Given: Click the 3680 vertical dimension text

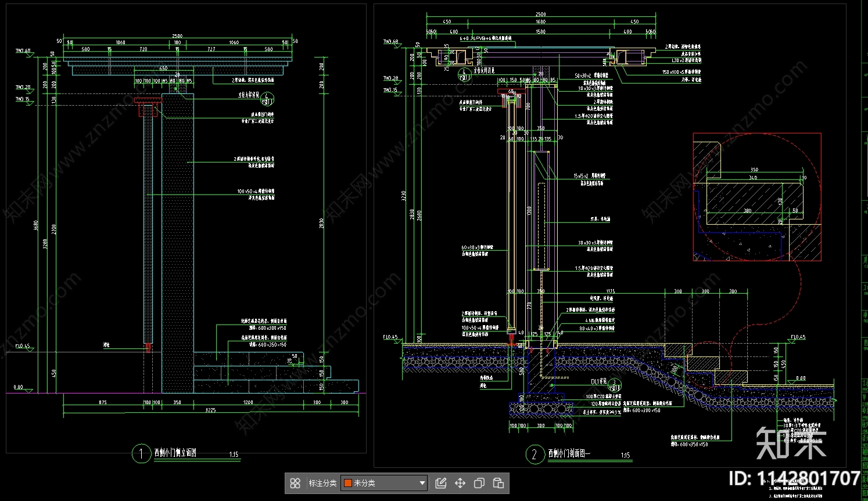Looking at the screenshot, I should (x=36, y=224).
